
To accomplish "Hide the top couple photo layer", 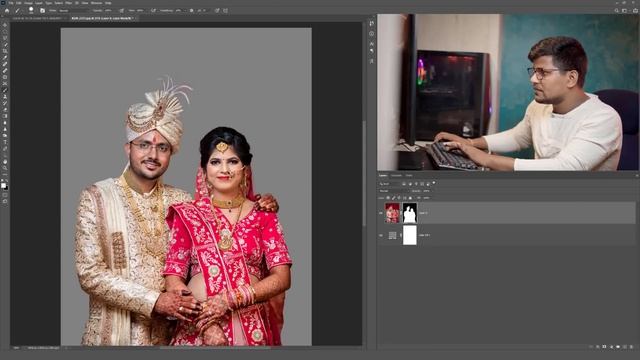I will tap(381, 213).
